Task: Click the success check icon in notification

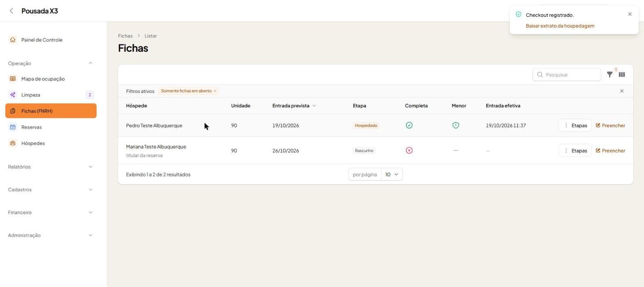Action: 518,14
